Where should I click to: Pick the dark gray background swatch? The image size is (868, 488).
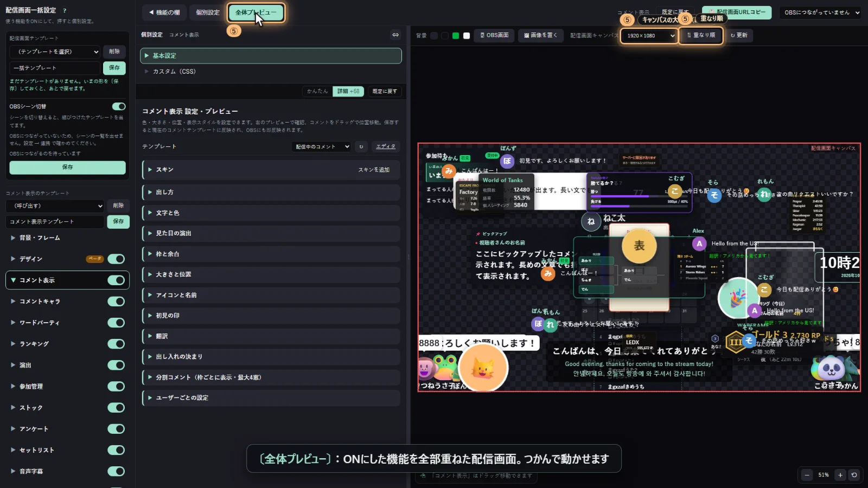[434, 36]
